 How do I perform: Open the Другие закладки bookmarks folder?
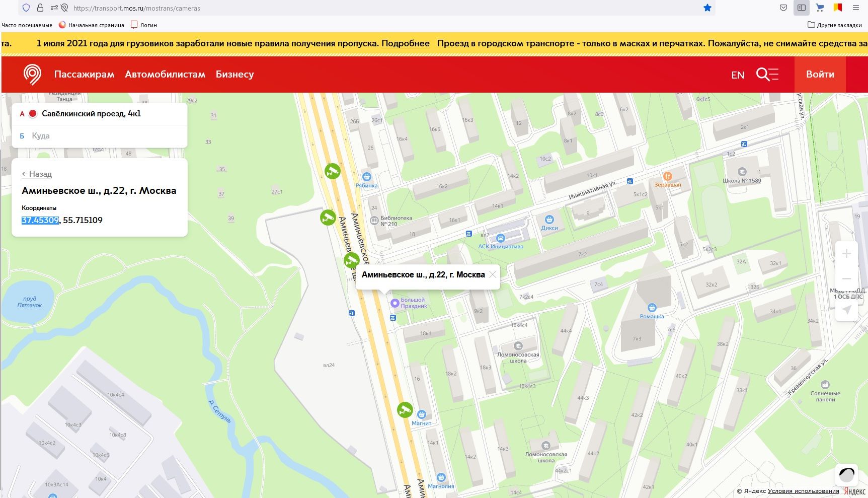[834, 25]
